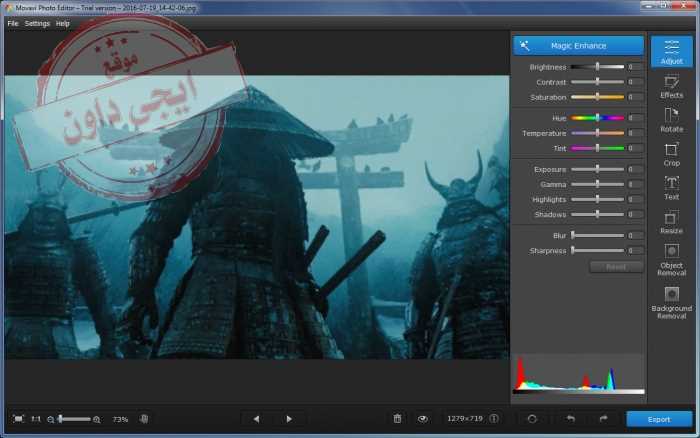Delete image with trash icon
The height and width of the screenshot is (438, 700).
397,418
